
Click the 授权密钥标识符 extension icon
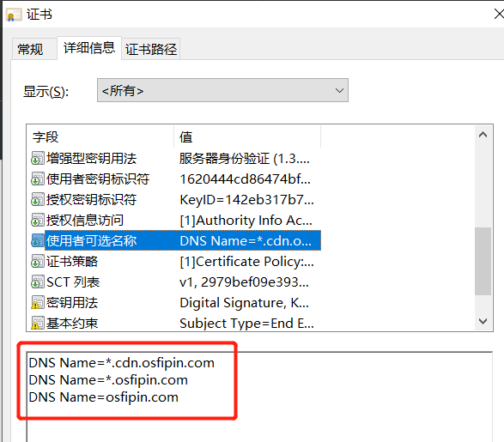pos(38,200)
